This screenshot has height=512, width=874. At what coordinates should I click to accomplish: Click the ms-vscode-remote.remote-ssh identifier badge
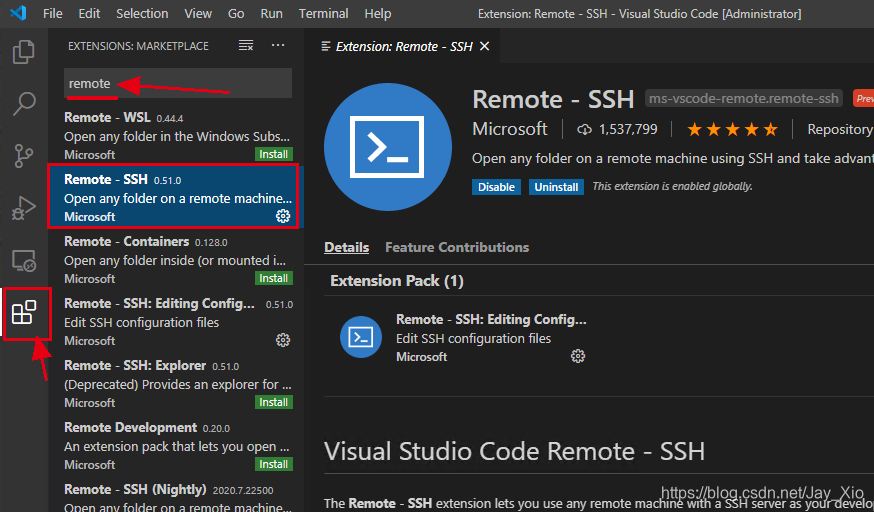(x=744, y=99)
